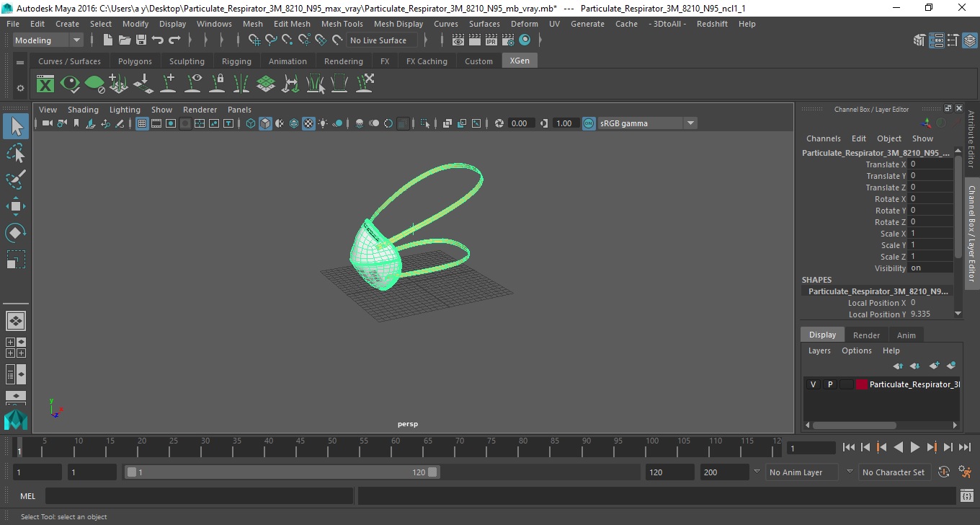Switch to the Anim layer tab

coord(906,335)
